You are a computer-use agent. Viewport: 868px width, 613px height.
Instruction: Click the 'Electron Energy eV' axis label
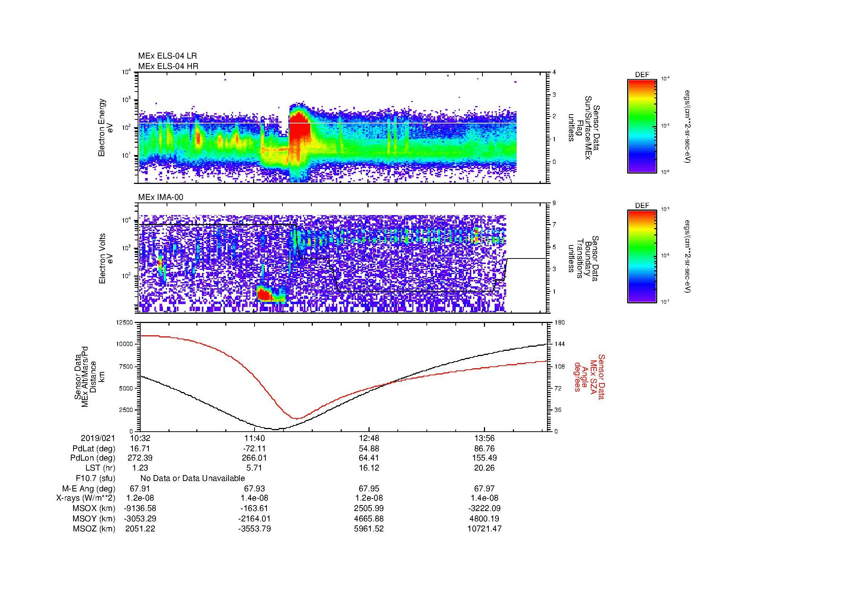(x=105, y=128)
